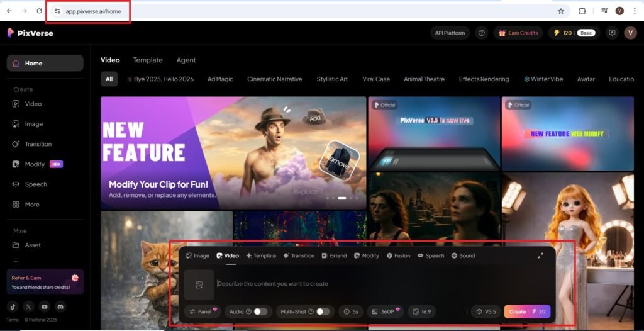
Task: Bookmark this page with the star icon
Action: tap(561, 11)
